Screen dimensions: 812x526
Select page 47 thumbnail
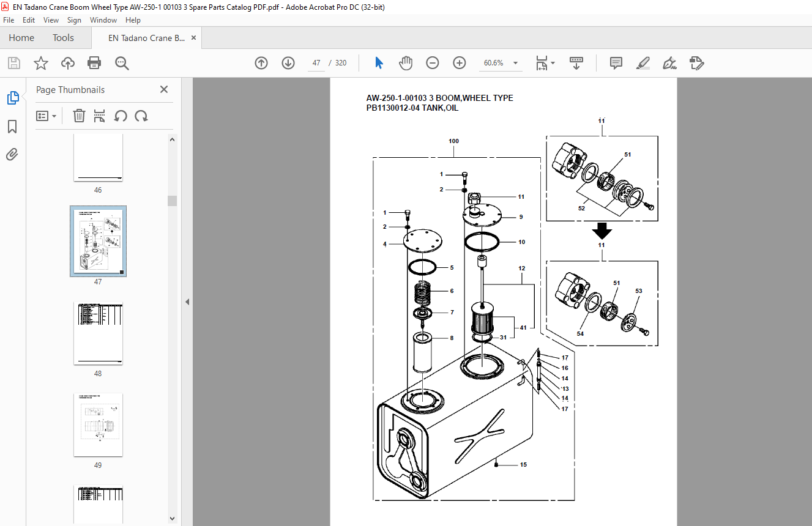coord(98,242)
